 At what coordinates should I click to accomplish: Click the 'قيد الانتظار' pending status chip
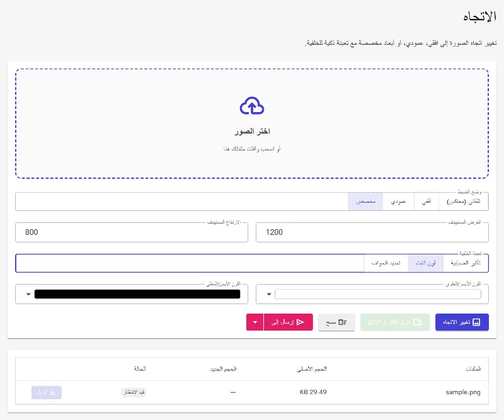point(134,392)
